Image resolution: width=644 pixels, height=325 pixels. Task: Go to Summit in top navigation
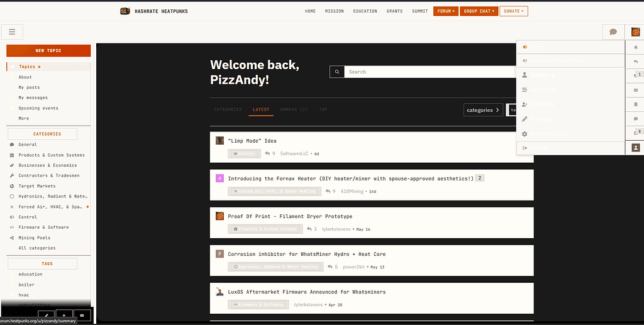coord(420,11)
